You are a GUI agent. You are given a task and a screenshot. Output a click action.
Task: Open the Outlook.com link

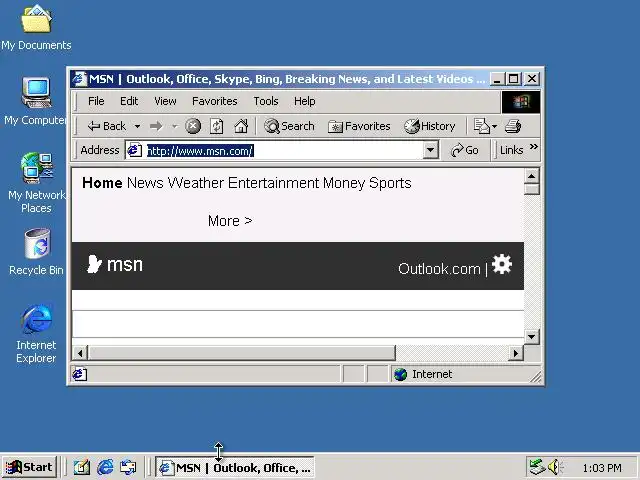[439, 269]
